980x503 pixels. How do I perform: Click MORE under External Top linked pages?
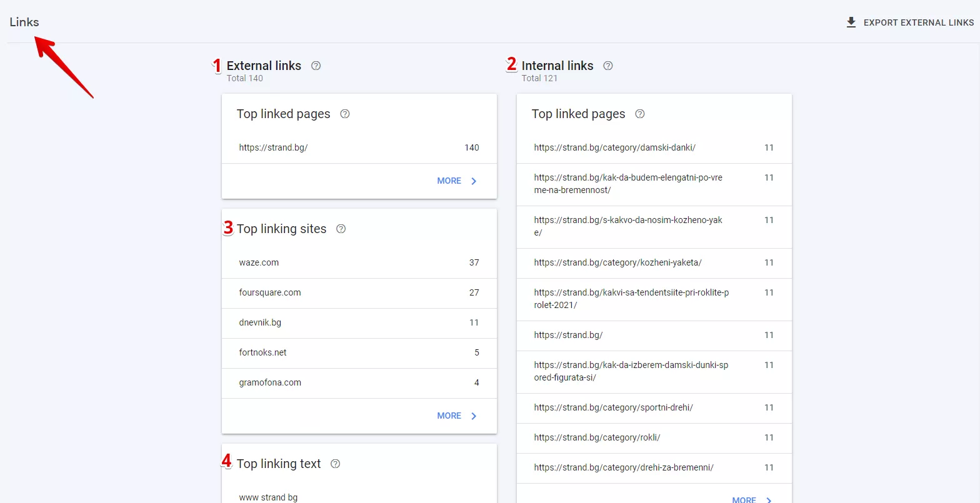(x=449, y=181)
